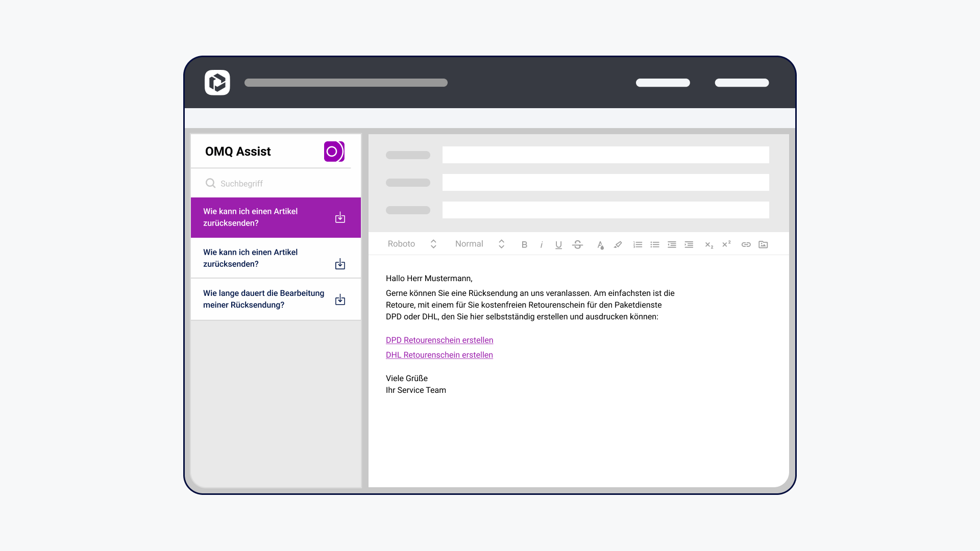Increase the text indent
Viewport: 980px width, 551px height.
(689, 244)
